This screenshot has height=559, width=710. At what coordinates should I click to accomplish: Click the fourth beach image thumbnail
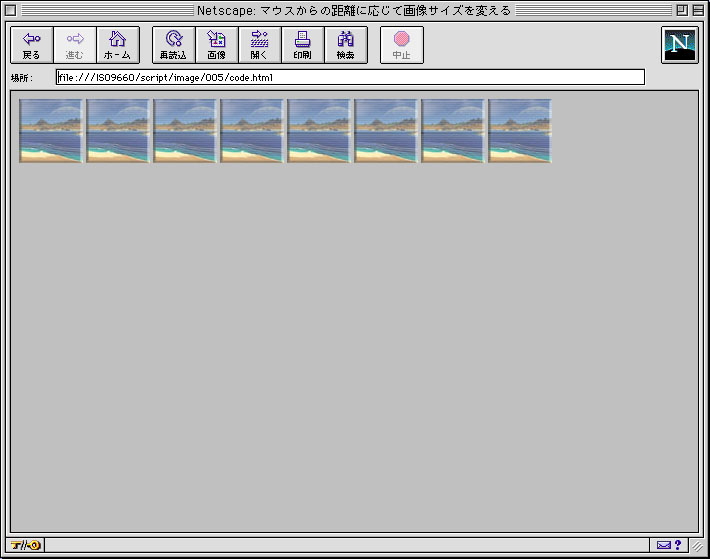click(252, 131)
